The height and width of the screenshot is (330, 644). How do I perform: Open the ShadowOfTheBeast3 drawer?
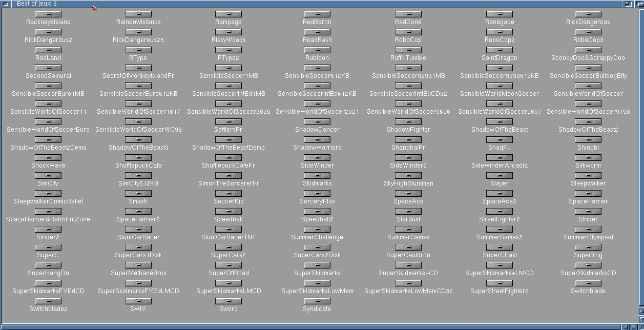point(138,140)
